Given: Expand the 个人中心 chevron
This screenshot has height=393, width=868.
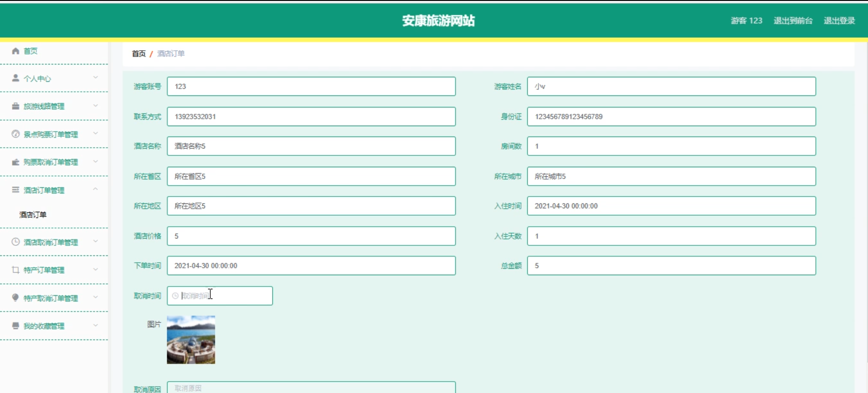Looking at the screenshot, I should 95,78.
